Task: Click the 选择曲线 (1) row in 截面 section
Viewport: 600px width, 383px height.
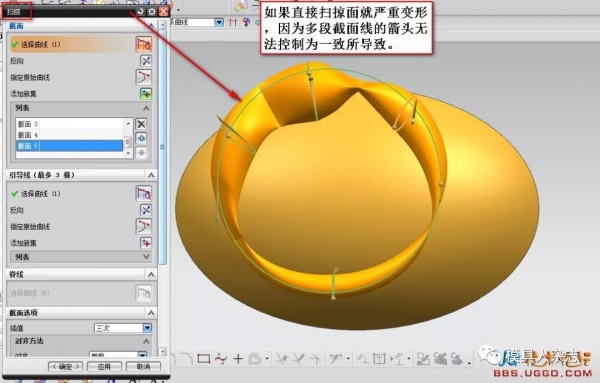Action: [72, 44]
